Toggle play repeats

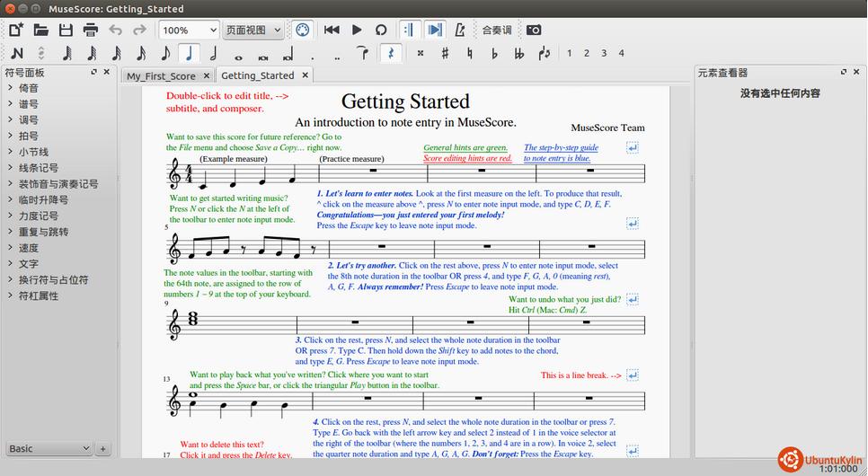(x=410, y=30)
